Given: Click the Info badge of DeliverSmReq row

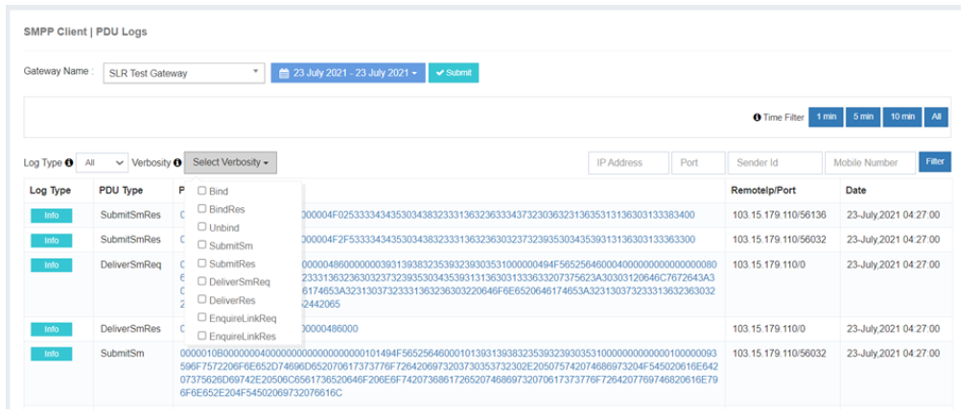Looking at the screenshot, I should (x=52, y=266).
